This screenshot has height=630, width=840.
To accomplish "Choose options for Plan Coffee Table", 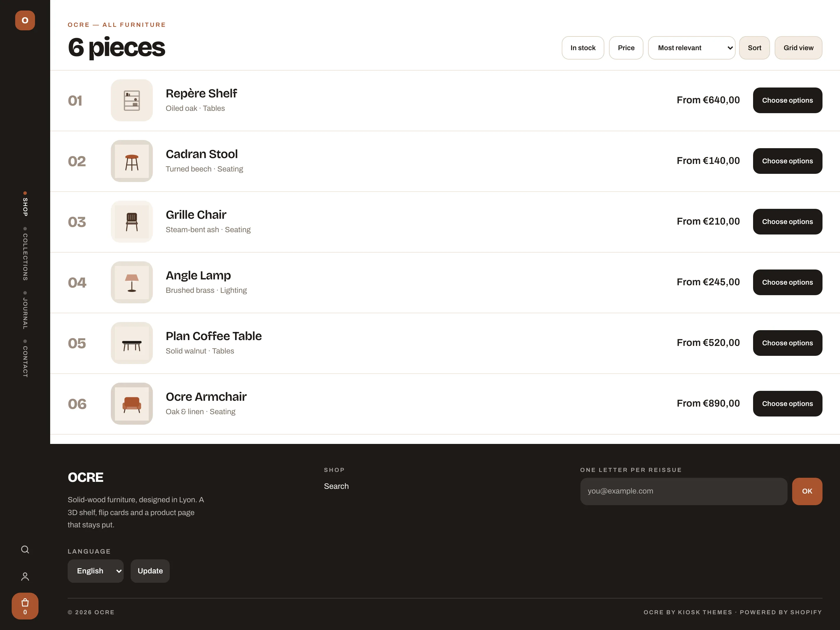I will pyautogui.click(x=787, y=343).
